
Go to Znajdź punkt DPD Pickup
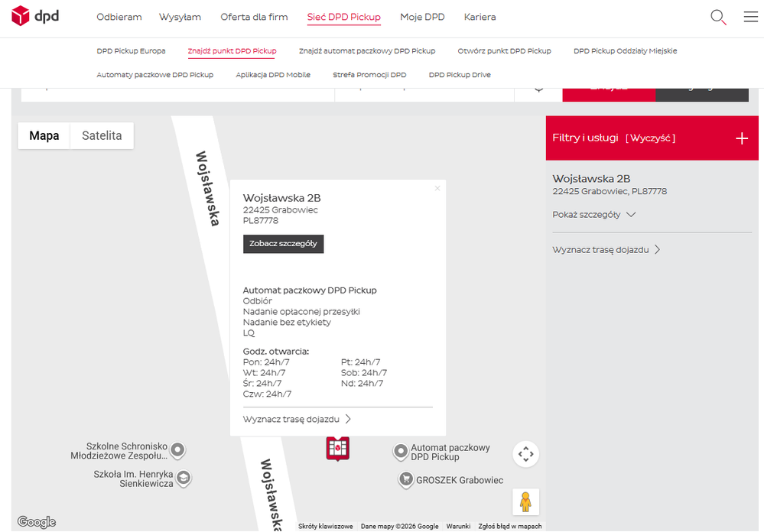(x=232, y=51)
